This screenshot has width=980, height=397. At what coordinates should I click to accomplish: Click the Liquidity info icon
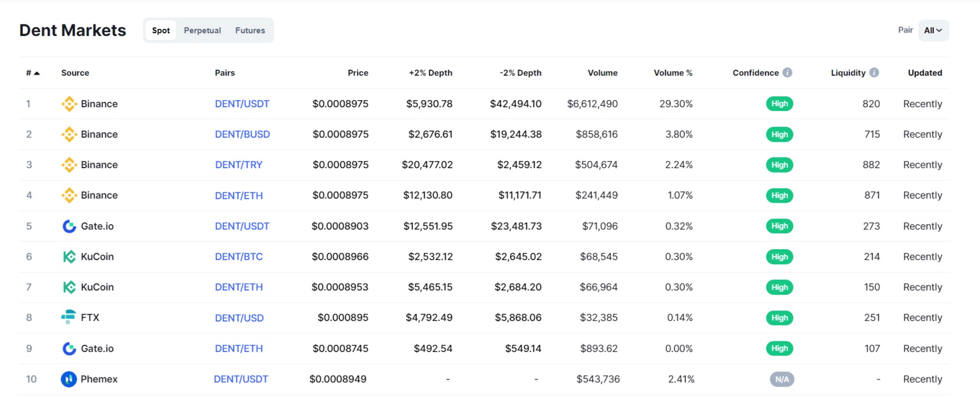coord(874,72)
